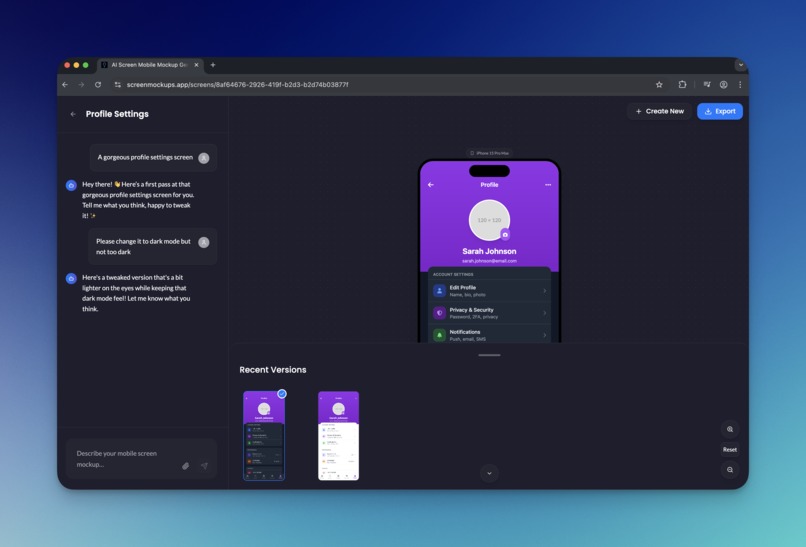Click the back arrow in phone mockup

(x=431, y=185)
